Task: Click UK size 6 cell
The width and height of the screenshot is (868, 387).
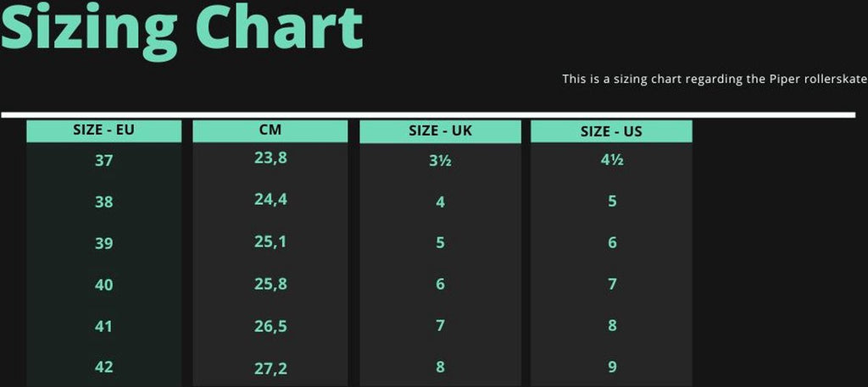Action: (x=440, y=285)
